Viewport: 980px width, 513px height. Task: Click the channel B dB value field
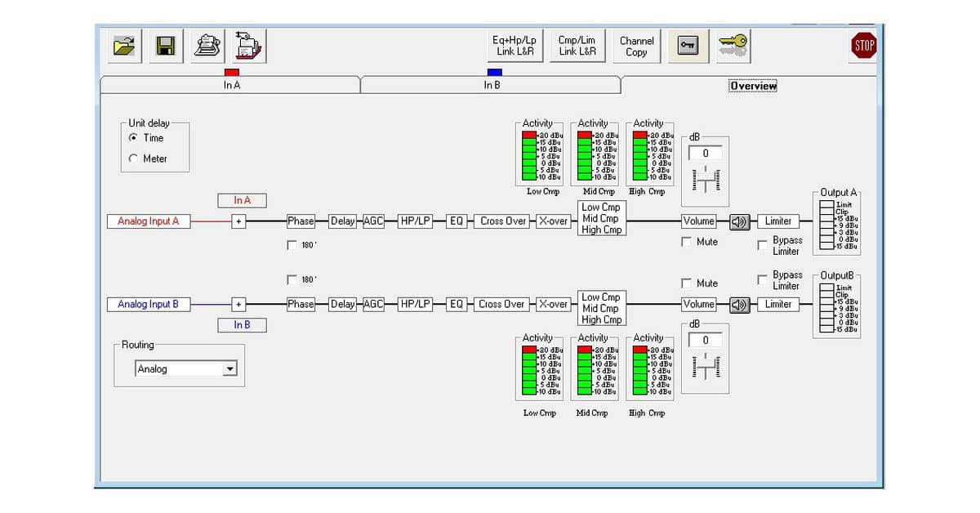click(706, 340)
